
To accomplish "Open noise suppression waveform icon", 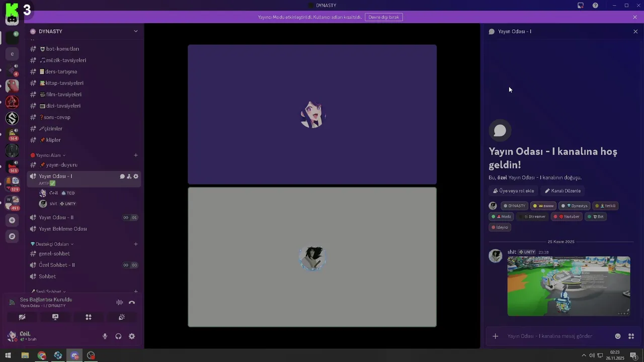I will (120, 302).
